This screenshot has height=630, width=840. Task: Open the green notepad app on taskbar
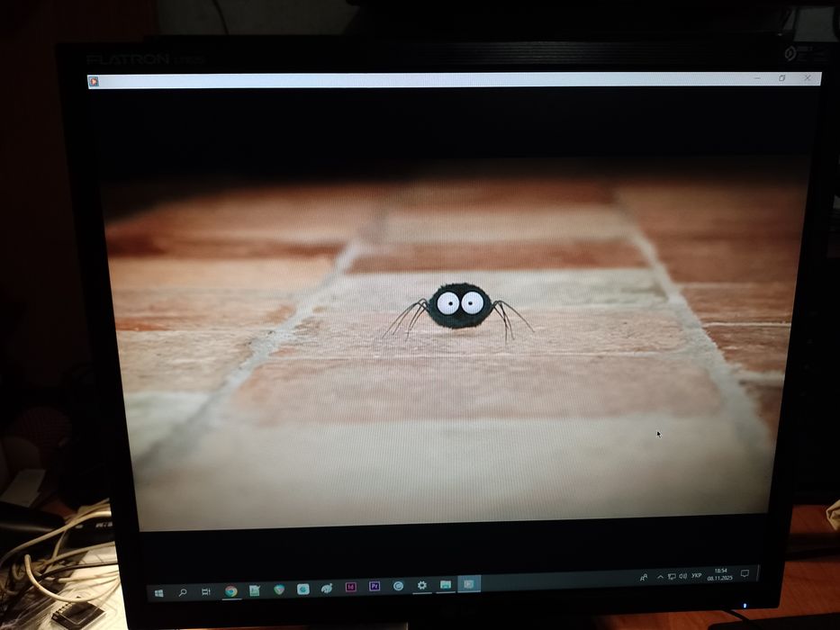pyautogui.click(x=255, y=590)
